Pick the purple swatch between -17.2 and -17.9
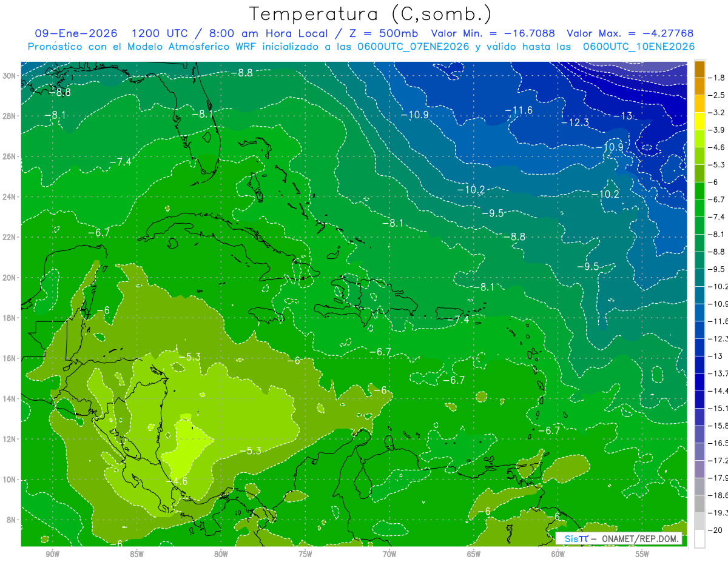Screen dimensions: 728x562 pyautogui.click(x=700, y=469)
